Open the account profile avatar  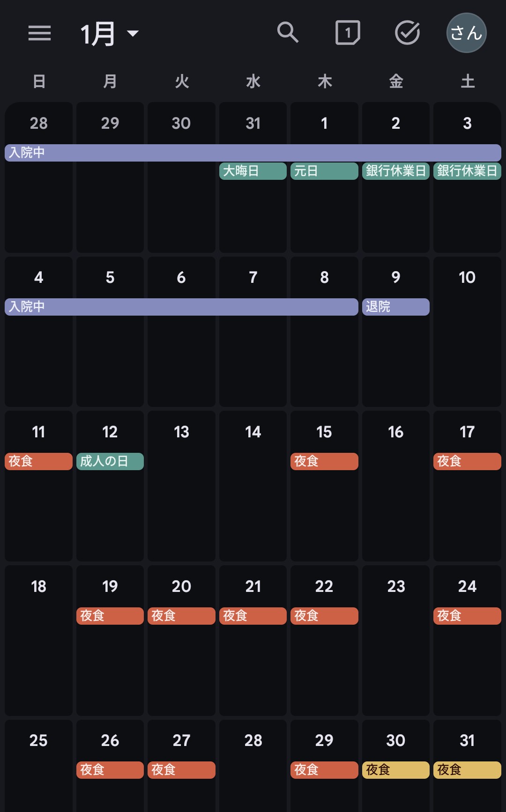point(466,33)
